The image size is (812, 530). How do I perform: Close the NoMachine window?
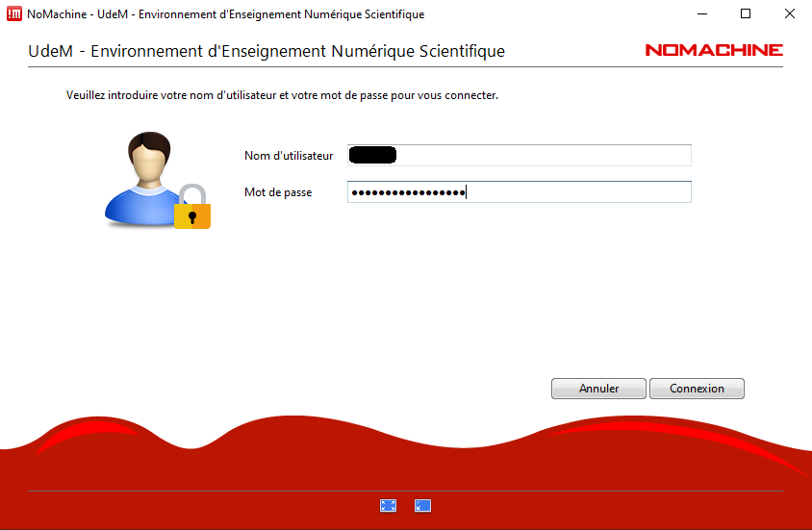[x=789, y=14]
